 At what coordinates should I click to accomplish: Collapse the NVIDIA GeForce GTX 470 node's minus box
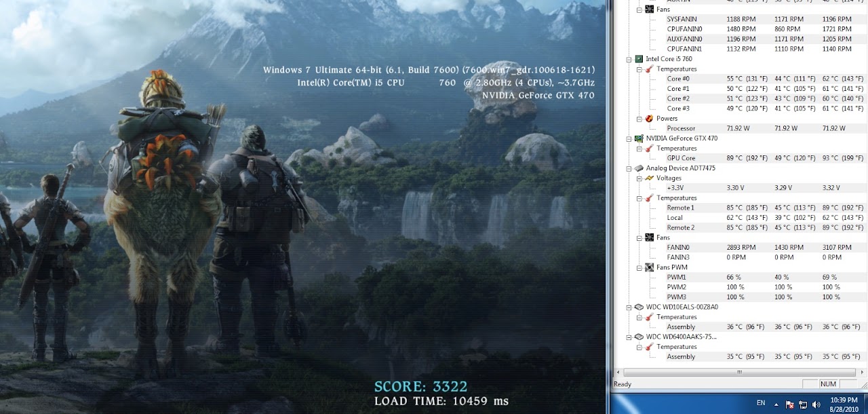pos(629,138)
